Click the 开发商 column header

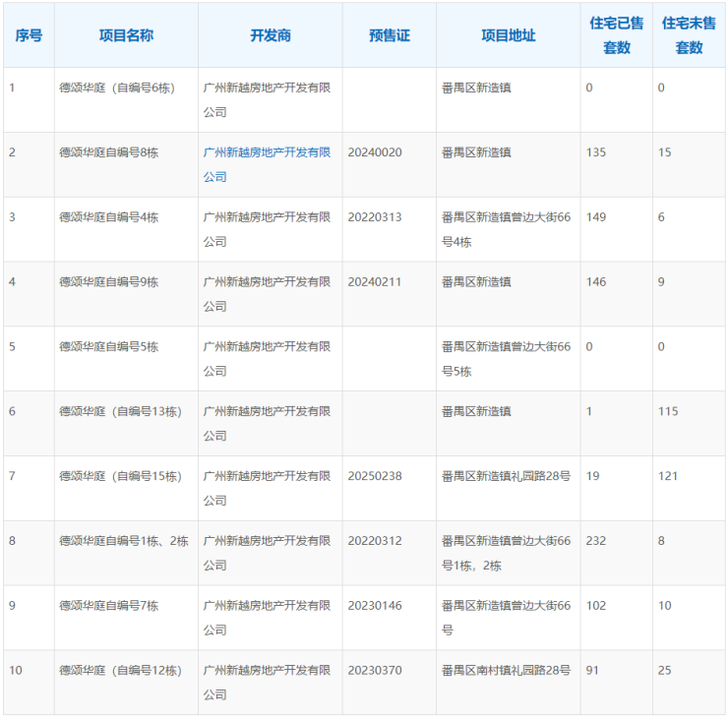pyautogui.click(x=271, y=35)
